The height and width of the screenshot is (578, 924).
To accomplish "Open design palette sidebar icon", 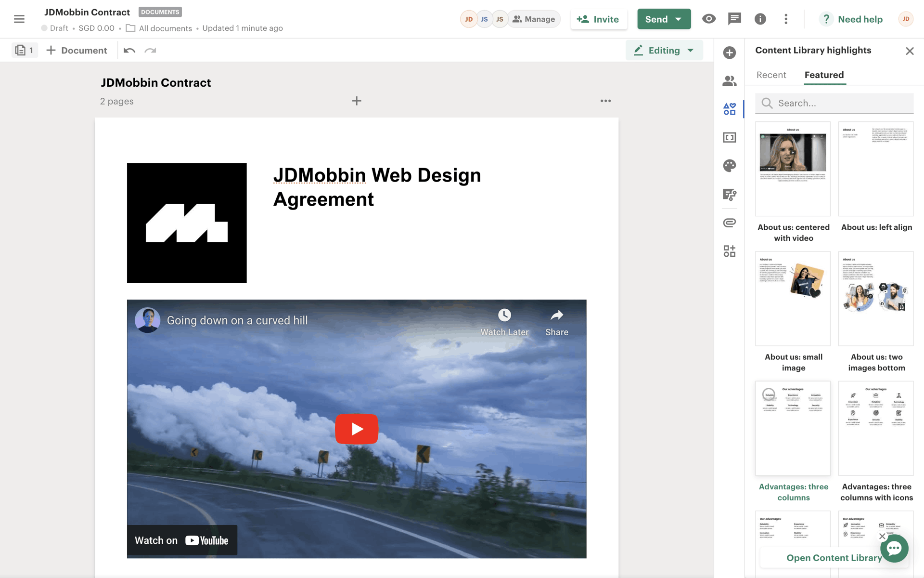I will tap(730, 166).
